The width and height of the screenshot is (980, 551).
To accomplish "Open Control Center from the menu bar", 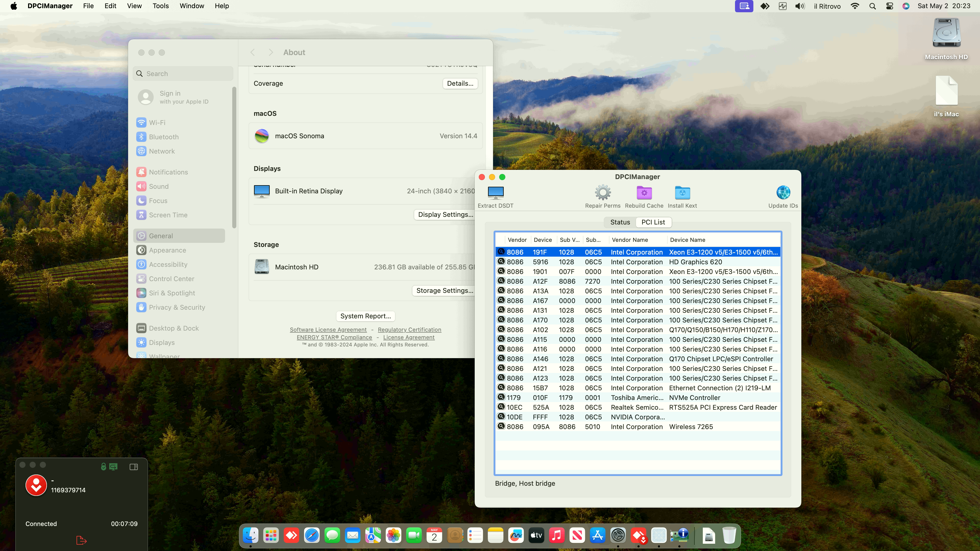I will point(889,6).
